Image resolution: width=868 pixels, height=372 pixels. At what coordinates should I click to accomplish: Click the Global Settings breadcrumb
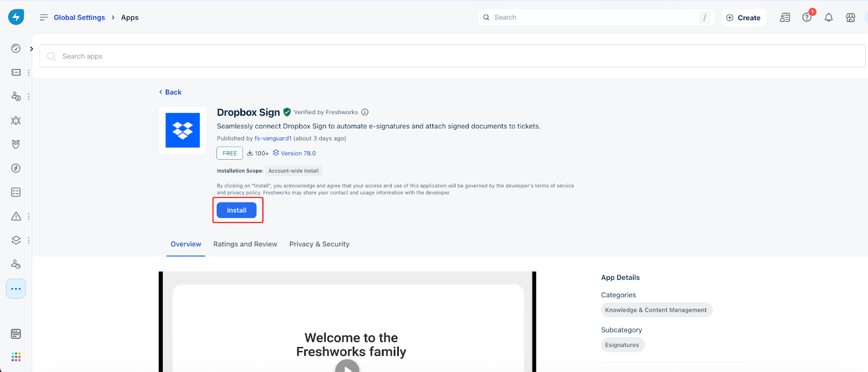(x=79, y=17)
